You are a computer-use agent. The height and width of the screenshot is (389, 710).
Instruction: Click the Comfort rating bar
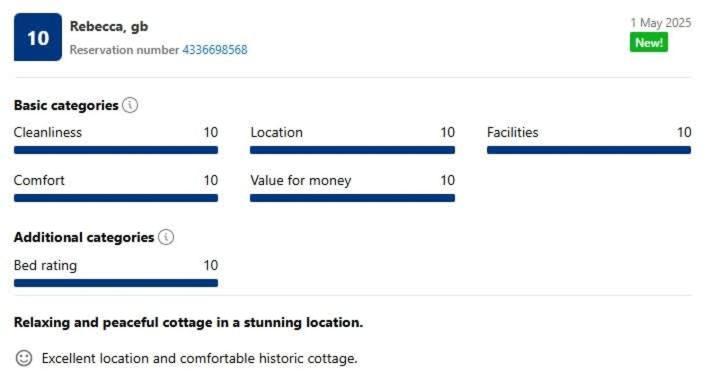(116, 198)
